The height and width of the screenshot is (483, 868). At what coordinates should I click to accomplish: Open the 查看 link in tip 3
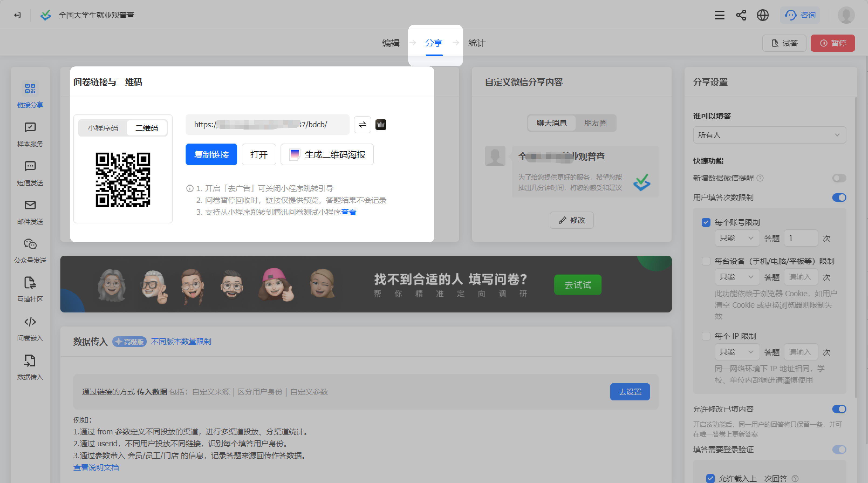[x=348, y=212]
